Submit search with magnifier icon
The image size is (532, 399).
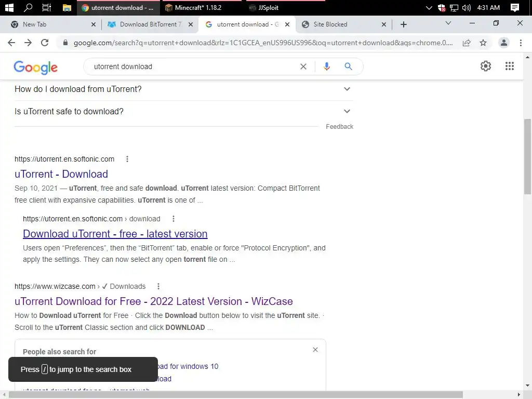coord(349,66)
